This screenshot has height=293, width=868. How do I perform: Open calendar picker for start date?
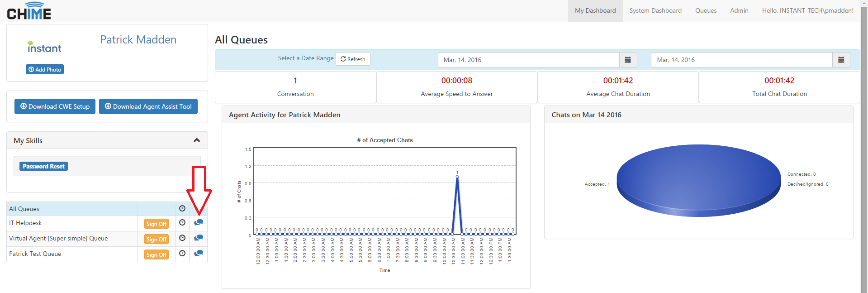628,60
